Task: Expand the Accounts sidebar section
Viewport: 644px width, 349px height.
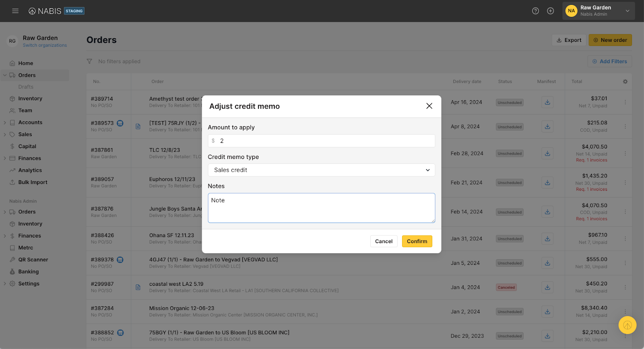Action: pos(5,122)
